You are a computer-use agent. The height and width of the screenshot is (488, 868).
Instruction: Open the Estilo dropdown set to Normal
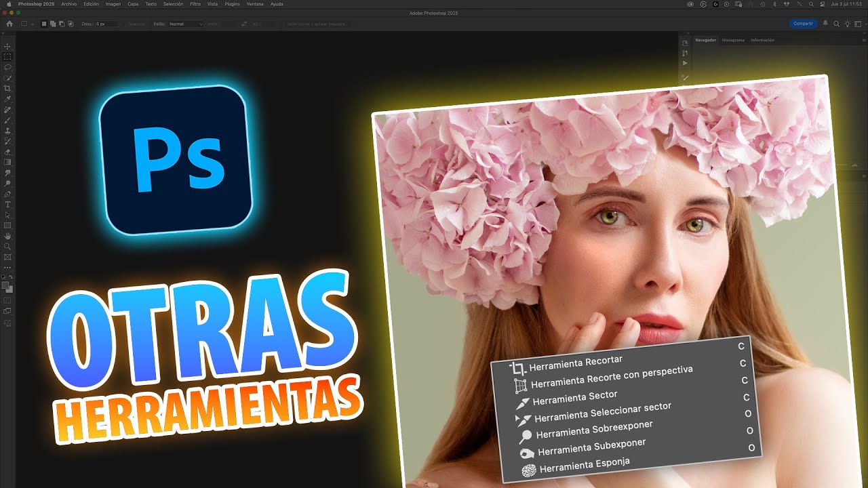click(186, 24)
